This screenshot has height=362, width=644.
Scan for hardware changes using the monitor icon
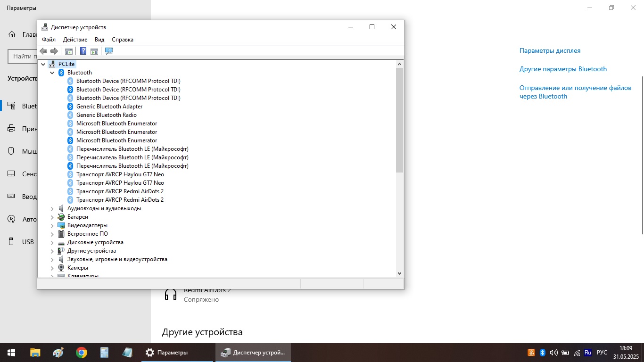109,51
